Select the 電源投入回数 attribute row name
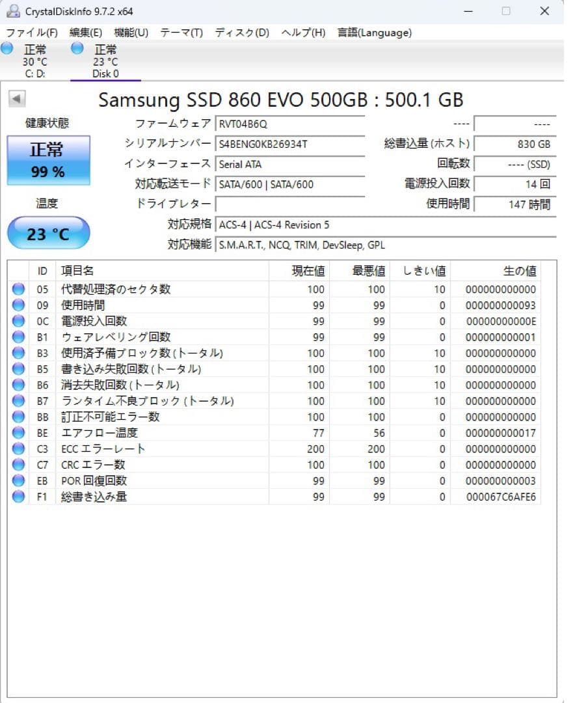 [94, 321]
